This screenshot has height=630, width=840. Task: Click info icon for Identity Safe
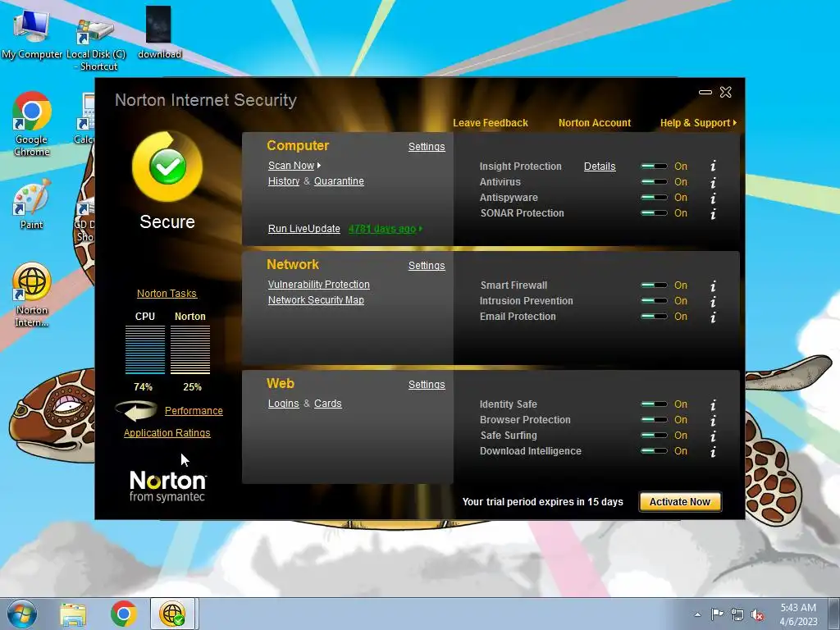(x=713, y=405)
